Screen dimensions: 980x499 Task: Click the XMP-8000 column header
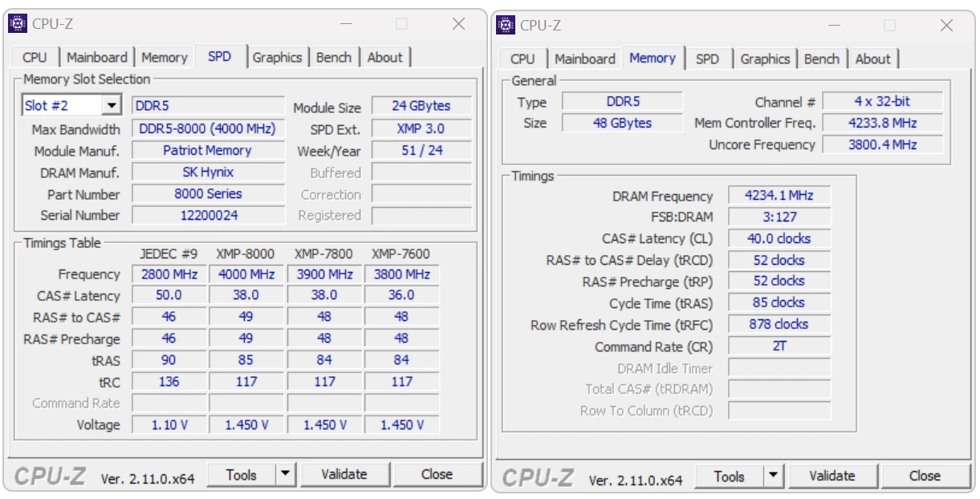246,254
